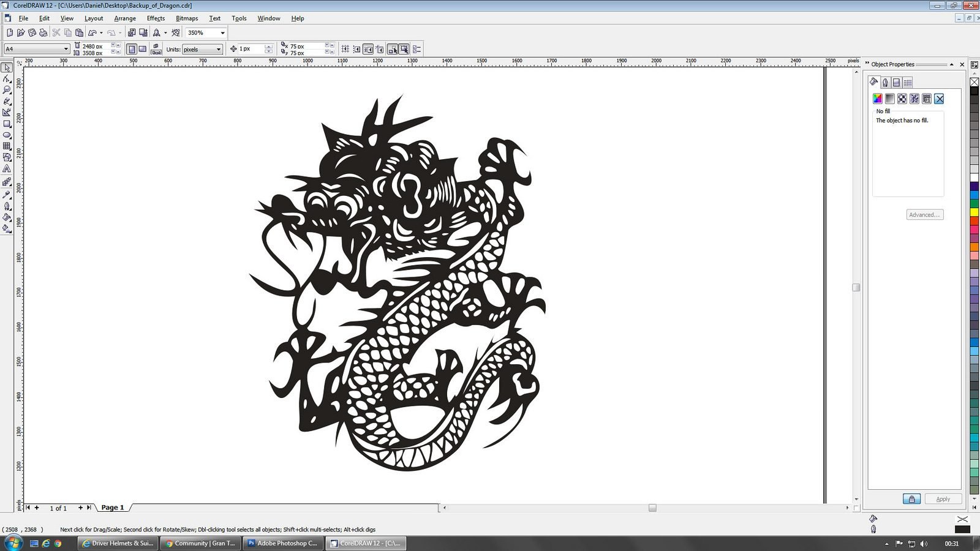This screenshot has width=980, height=551.
Task: Click the Undo arrow icon
Action: click(x=92, y=32)
